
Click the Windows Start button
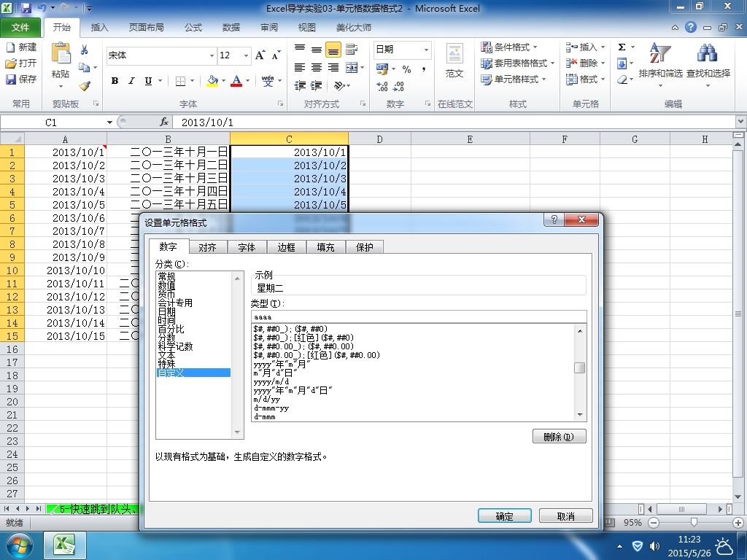19,545
